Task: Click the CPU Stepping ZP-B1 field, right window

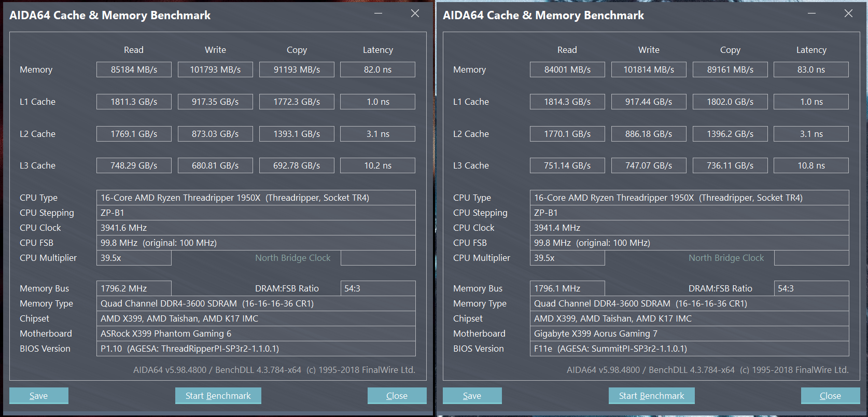Action: coord(690,213)
